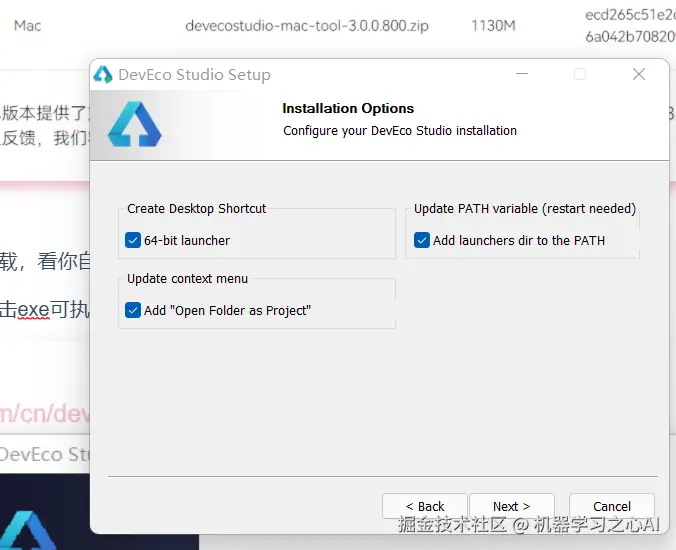Minimize the DevEco Studio Setup window
676x550 pixels.
[522, 74]
